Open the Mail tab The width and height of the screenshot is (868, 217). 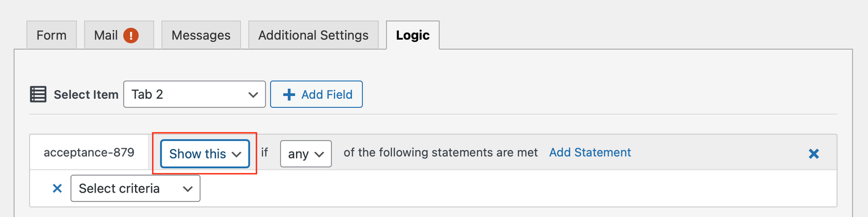106,35
